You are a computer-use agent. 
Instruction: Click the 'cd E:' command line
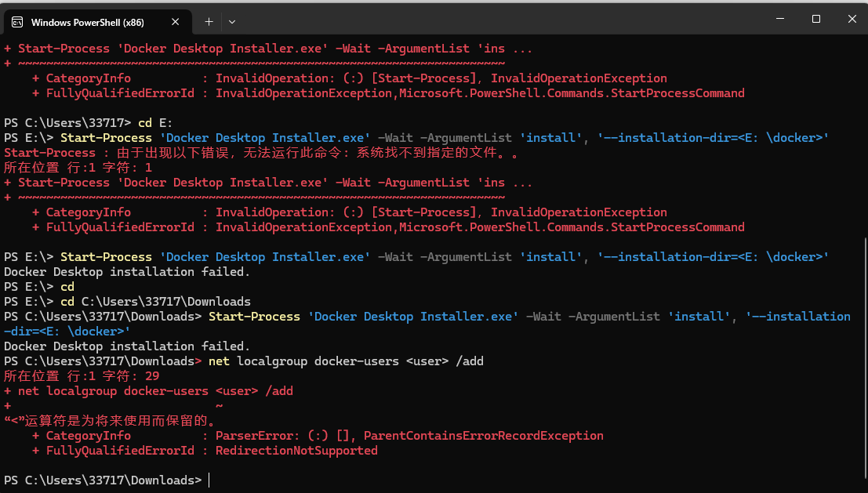pyautogui.click(x=89, y=123)
